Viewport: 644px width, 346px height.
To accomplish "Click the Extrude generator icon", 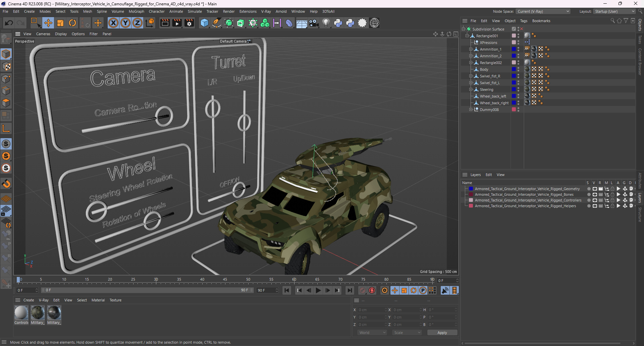I will (241, 23).
